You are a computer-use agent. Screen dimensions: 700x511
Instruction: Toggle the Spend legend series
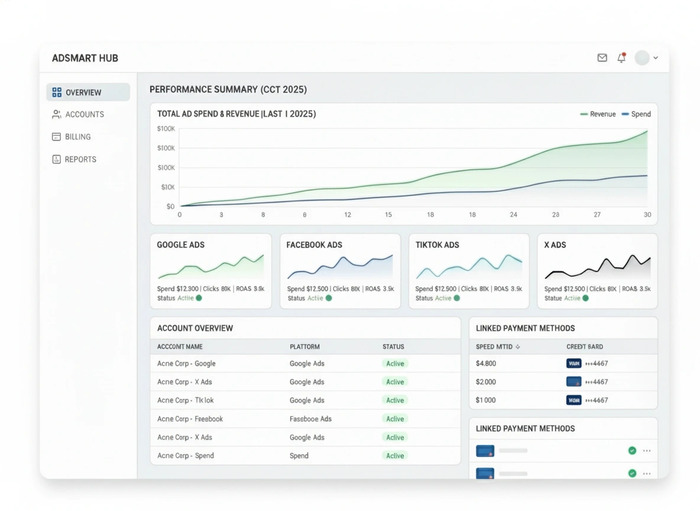pyautogui.click(x=636, y=114)
